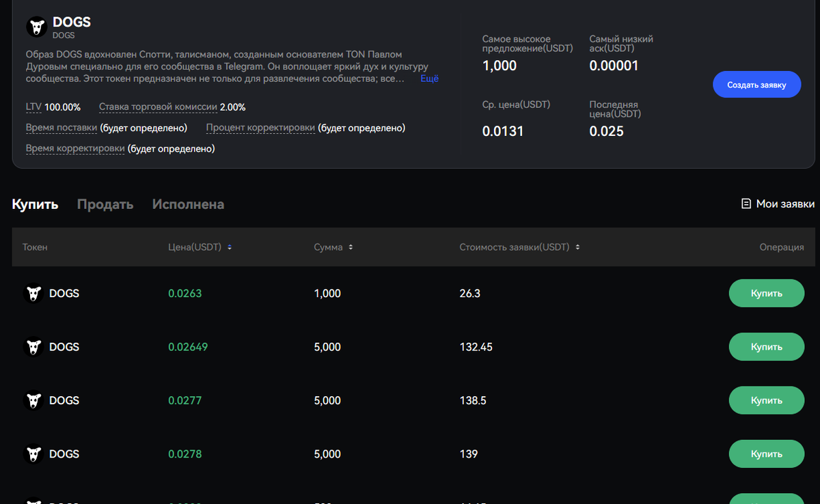Buy the DOGS order priced 0.0263

coord(767,293)
